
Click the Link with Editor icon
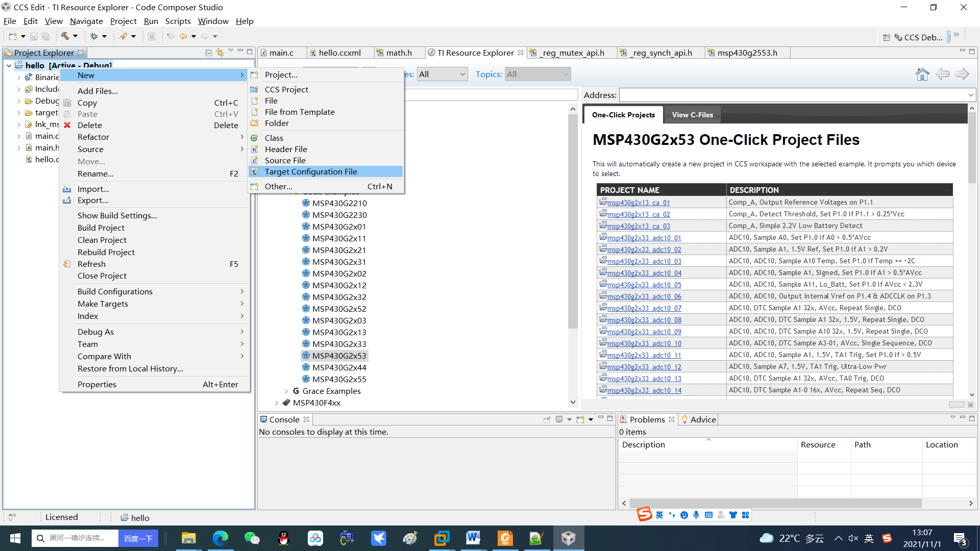220,53
